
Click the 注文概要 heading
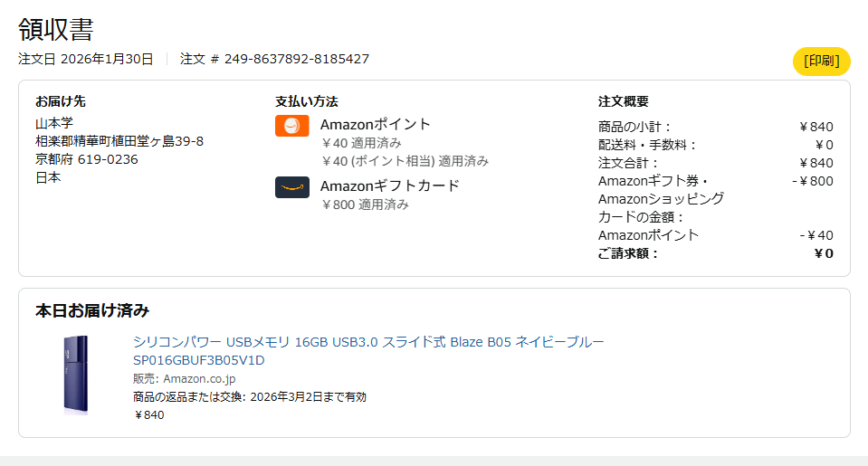pos(624,101)
